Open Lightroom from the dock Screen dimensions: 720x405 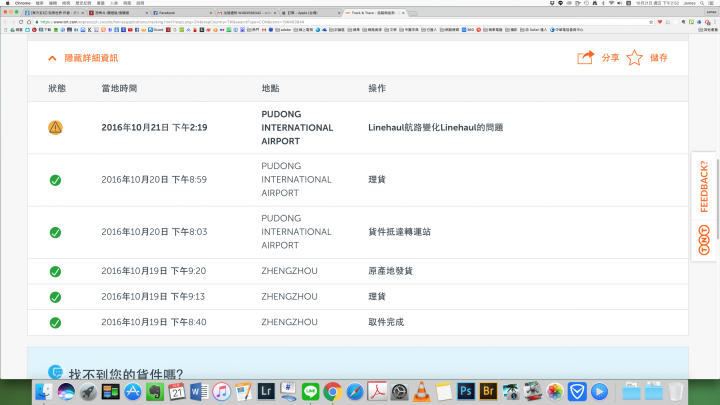[266, 392]
